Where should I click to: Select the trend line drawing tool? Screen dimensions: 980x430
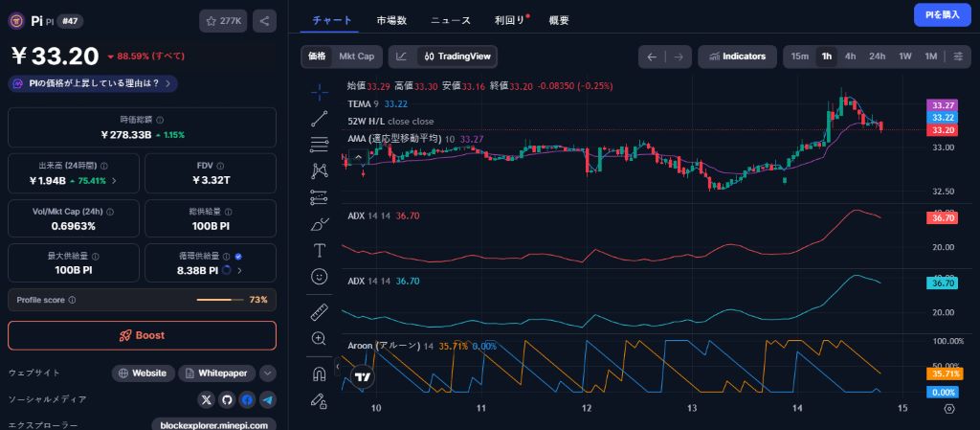320,119
